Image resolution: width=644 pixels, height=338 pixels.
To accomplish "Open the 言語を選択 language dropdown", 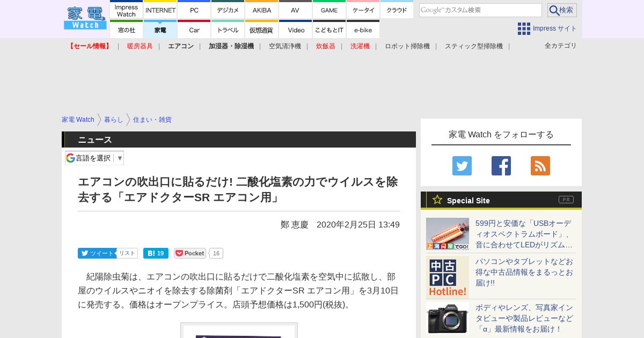I will tap(94, 158).
